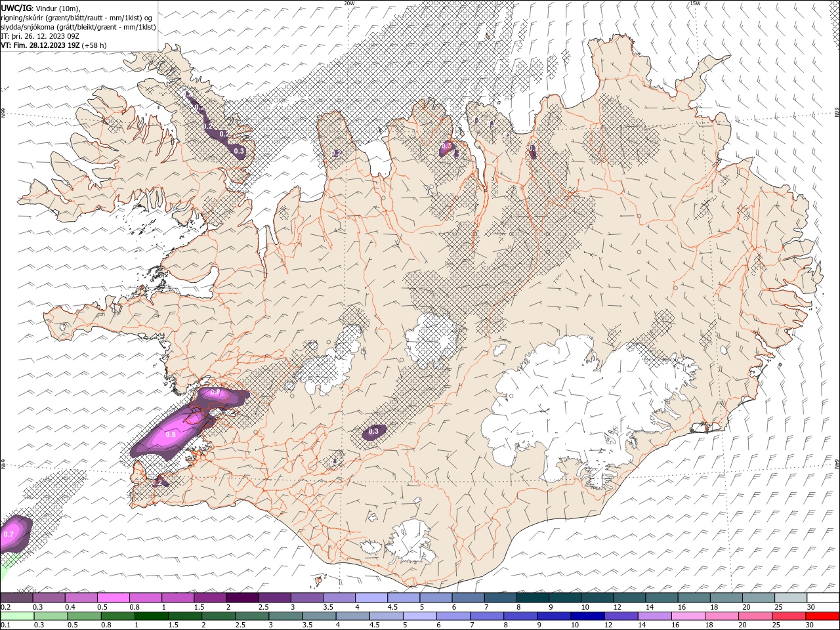Image resolution: width=840 pixels, height=630 pixels.
Task: Click the '0.2' label on the northern Skagi peninsula
Action: coord(337,153)
